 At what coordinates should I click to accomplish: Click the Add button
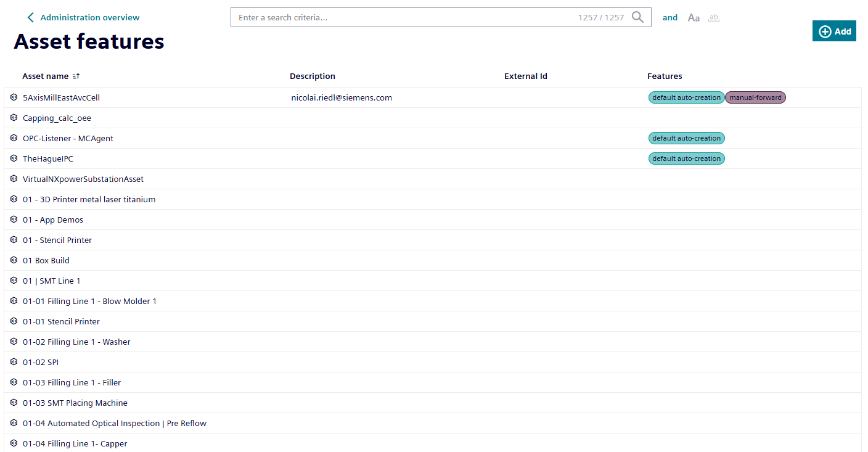(x=834, y=31)
